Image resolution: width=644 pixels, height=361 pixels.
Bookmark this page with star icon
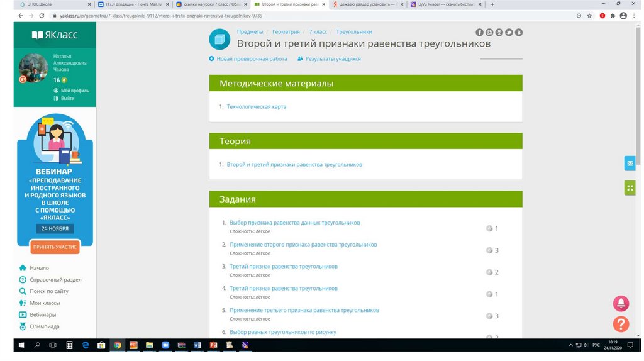pos(589,16)
